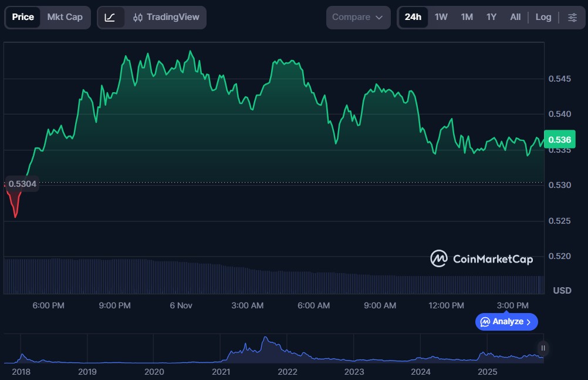This screenshot has height=380, width=588.
Task: Click the green 0.536 current price label
Action: pos(559,140)
